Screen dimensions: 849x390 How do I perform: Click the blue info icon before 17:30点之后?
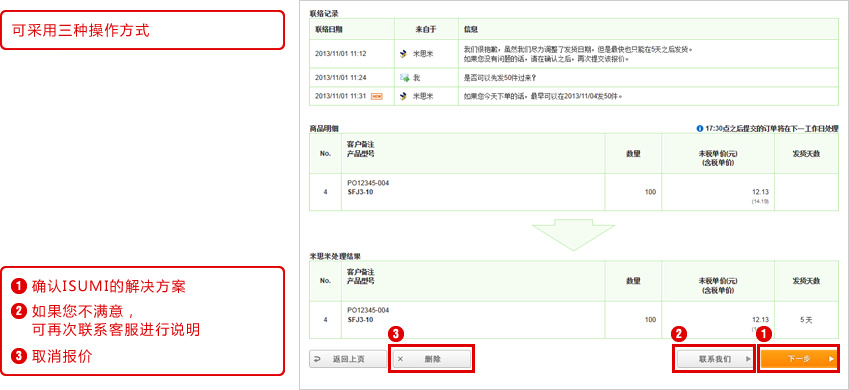[x=700, y=128]
